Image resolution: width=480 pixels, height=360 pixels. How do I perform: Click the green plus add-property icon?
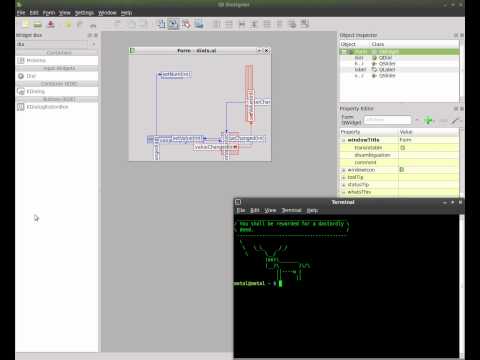coord(429,120)
